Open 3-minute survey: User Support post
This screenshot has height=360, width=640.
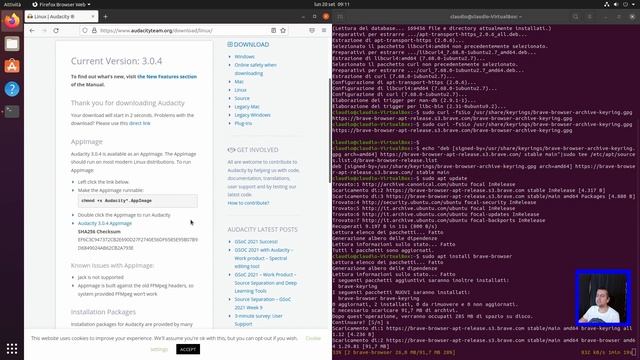[x=258, y=320]
